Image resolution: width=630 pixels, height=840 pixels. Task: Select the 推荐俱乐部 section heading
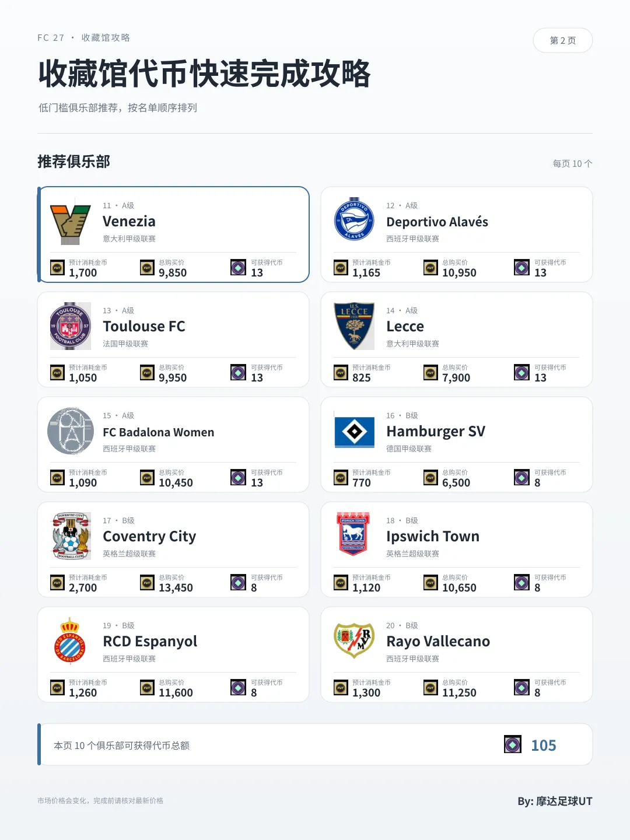click(x=73, y=162)
